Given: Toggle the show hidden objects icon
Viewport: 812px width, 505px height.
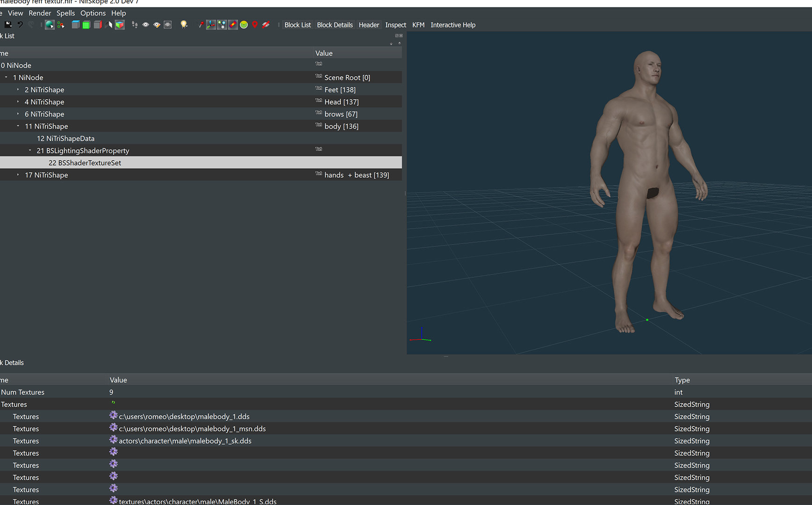Looking at the screenshot, I should pyautogui.click(x=266, y=25).
